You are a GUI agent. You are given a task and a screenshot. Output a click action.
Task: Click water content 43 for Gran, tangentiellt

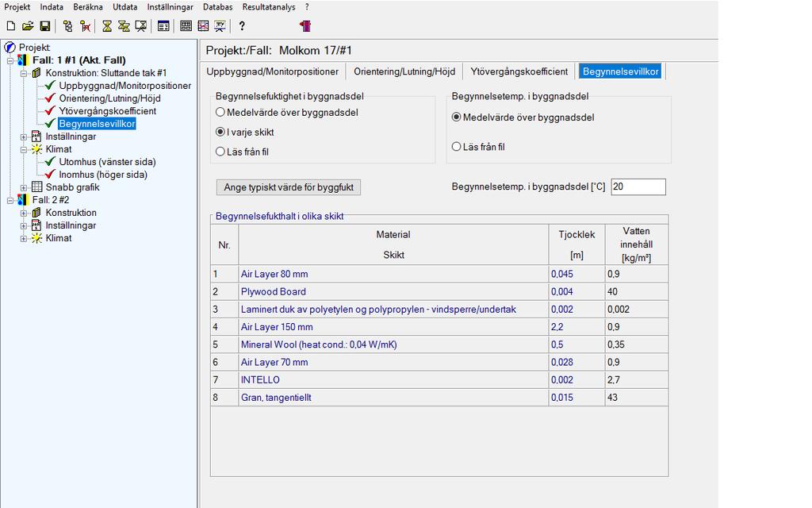[x=637, y=397]
